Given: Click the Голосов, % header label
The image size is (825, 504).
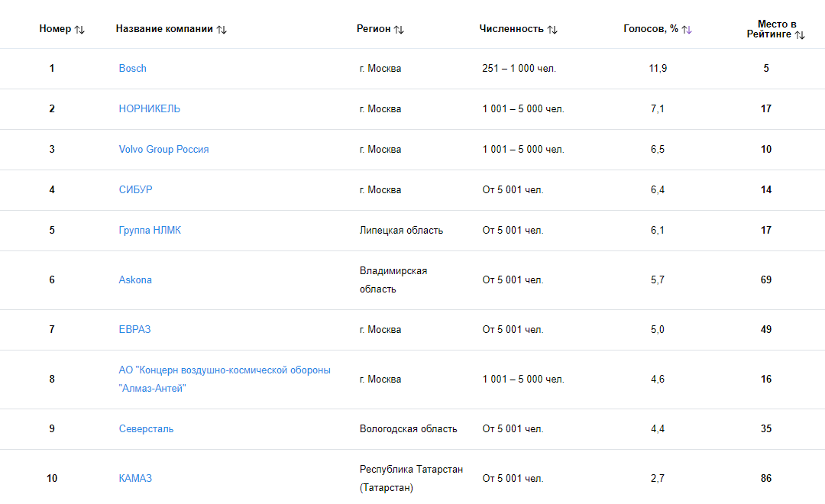Looking at the screenshot, I should click(651, 28).
